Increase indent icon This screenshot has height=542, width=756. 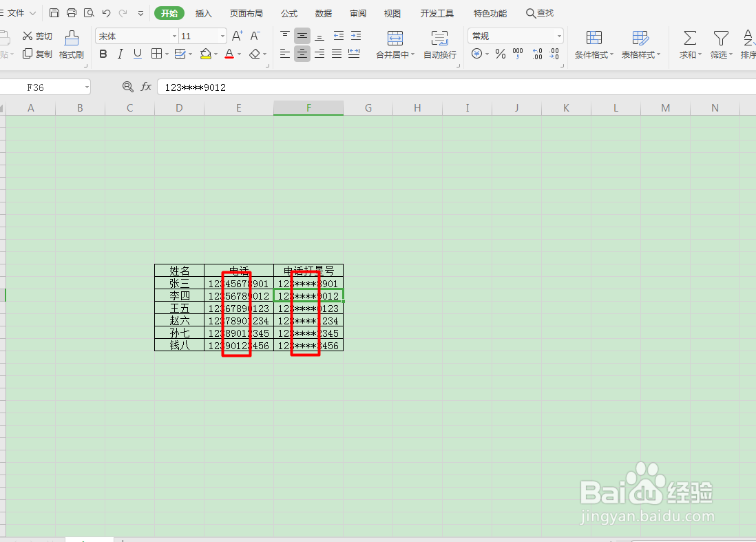tap(356, 35)
